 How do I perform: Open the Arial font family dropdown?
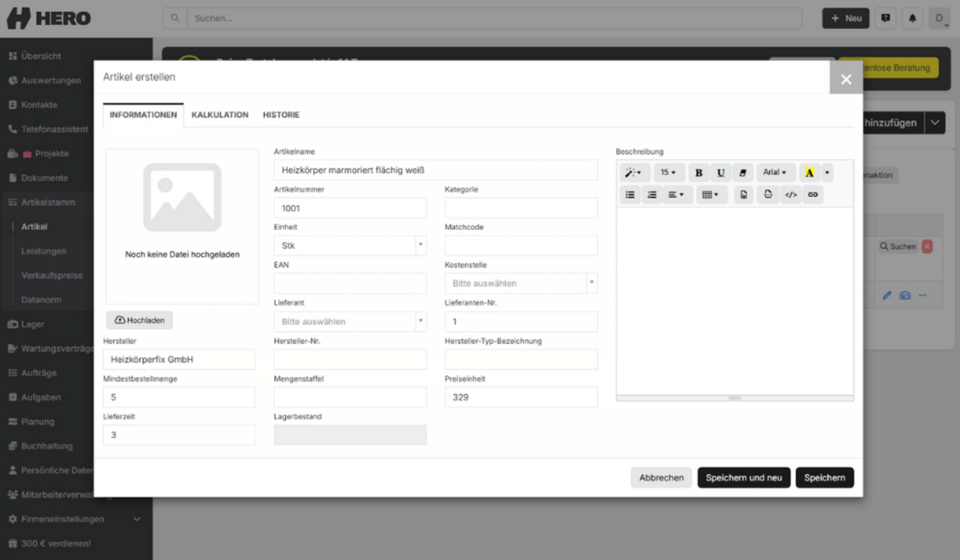pos(775,173)
